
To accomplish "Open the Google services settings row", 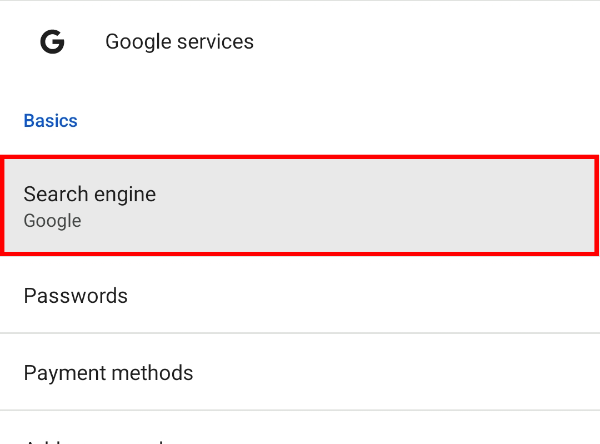I will pos(300,42).
